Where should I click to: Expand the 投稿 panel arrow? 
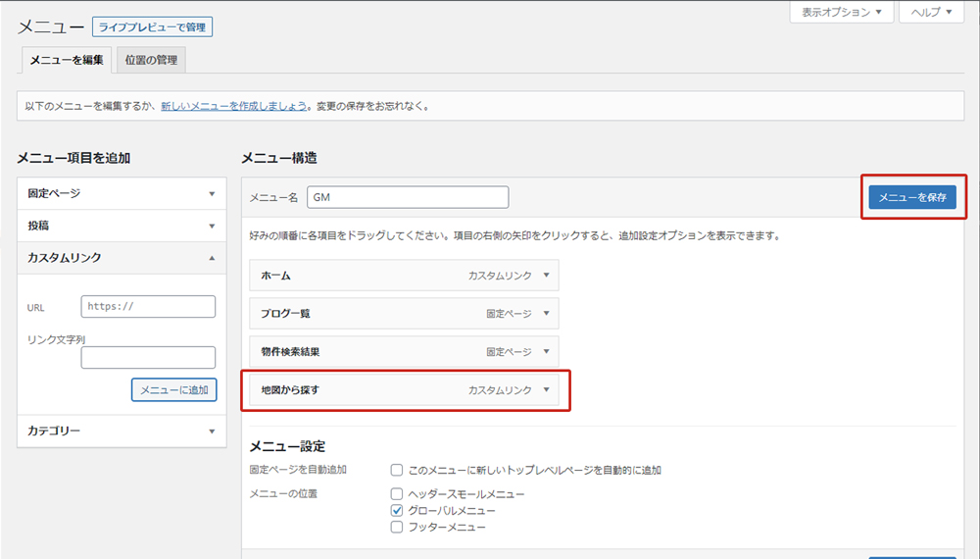tap(212, 226)
